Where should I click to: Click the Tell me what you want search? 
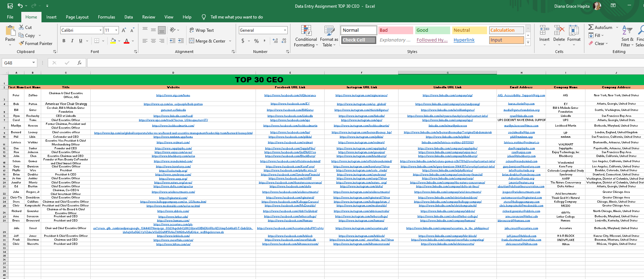[236, 17]
